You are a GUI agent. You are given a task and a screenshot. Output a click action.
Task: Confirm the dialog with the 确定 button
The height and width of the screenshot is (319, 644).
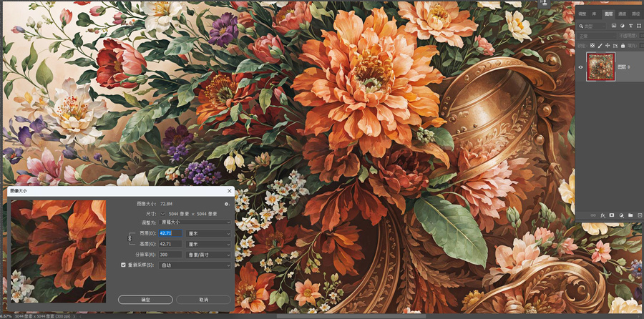pyautogui.click(x=145, y=300)
